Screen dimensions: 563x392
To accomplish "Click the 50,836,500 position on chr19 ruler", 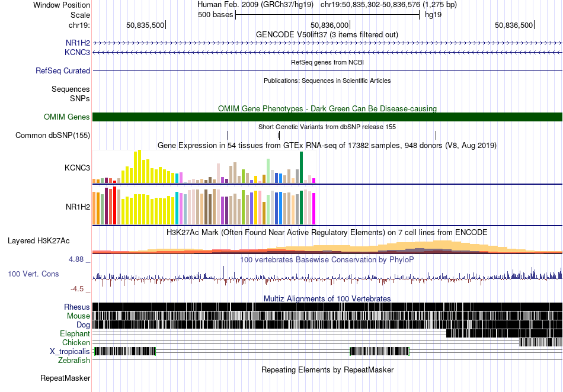I will click(x=514, y=25).
